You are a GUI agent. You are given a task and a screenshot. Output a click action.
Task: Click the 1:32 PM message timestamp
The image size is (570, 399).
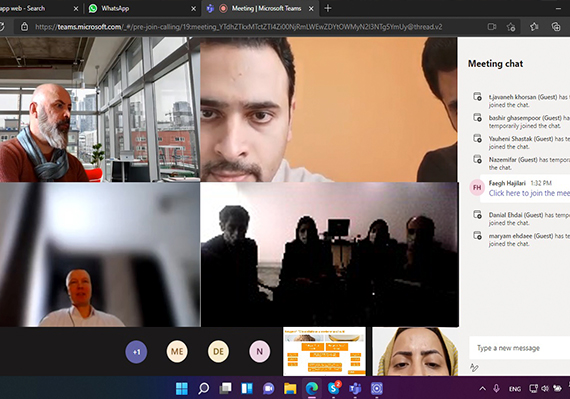(541, 183)
